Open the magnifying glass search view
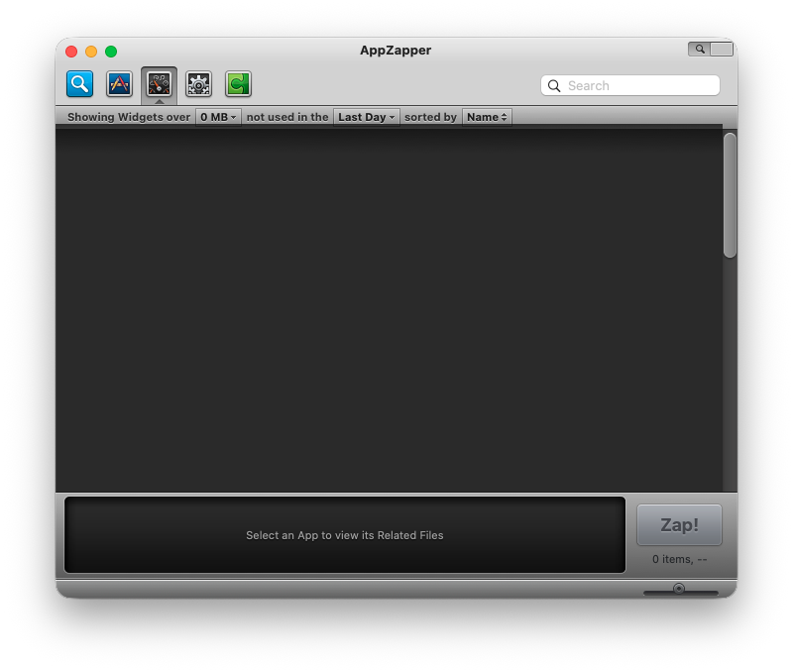The width and height of the screenshot is (793, 672). coord(80,83)
